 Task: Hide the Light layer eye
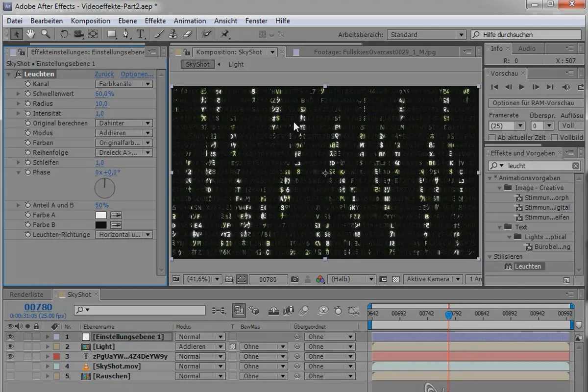[x=11, y=346]
